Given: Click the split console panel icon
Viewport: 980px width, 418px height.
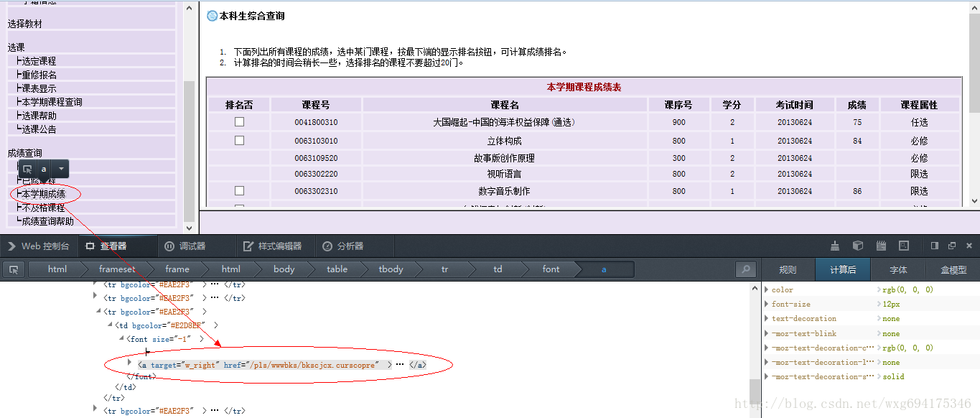Looking at the screenshot, I should 935,246.
